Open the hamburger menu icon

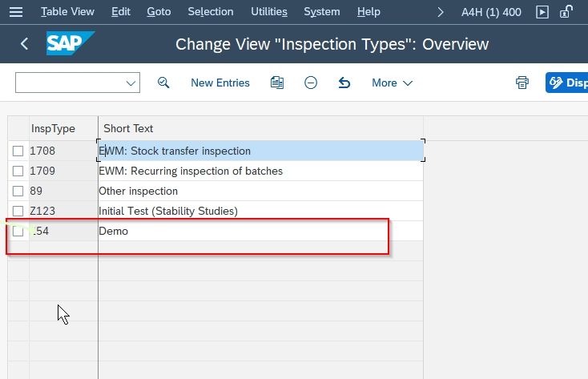(x=16, y=12)
